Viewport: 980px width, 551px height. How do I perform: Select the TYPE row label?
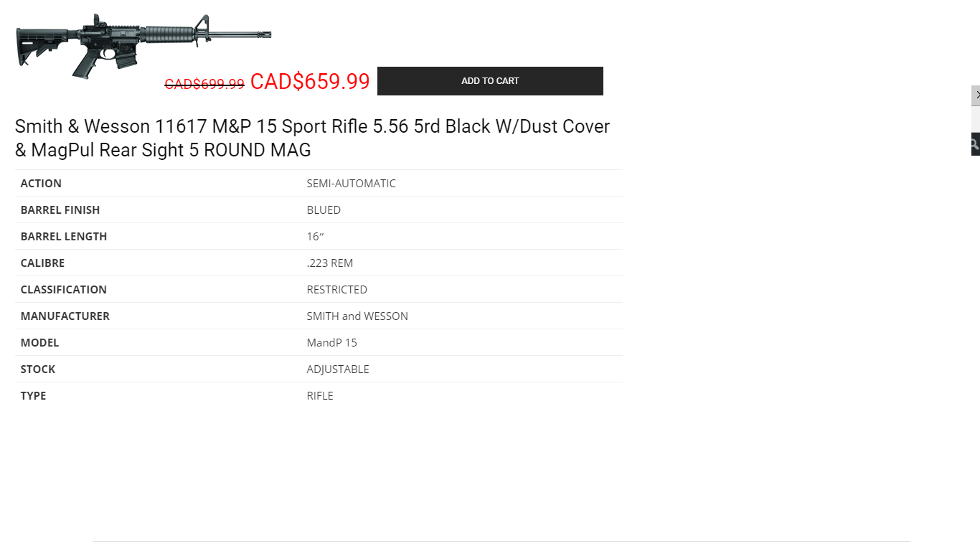33,395
